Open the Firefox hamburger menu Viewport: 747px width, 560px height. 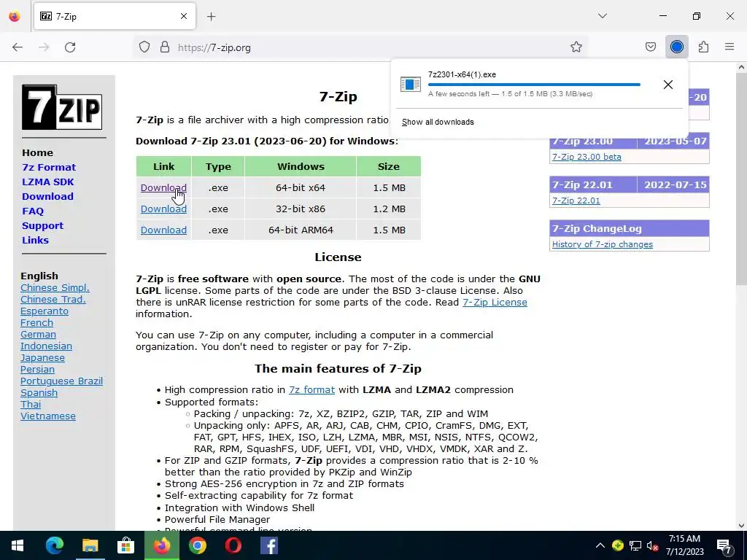click(729, 47)
